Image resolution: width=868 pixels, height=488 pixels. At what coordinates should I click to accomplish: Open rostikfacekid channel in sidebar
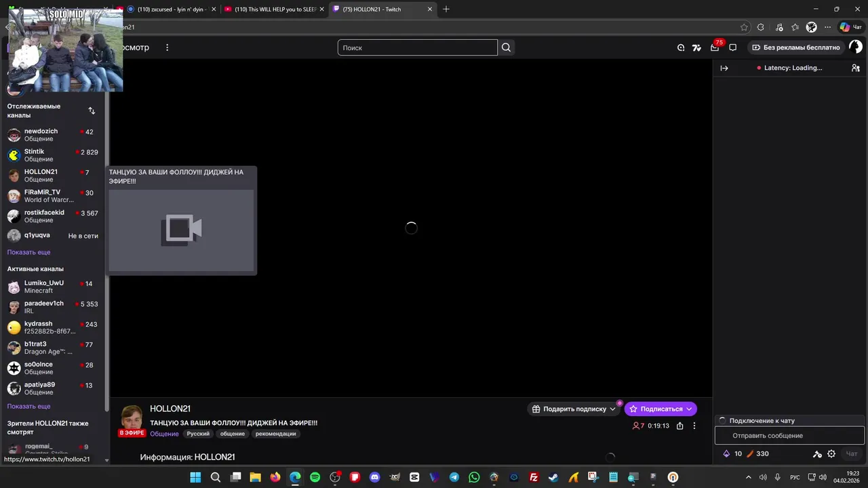pos(53,216)
